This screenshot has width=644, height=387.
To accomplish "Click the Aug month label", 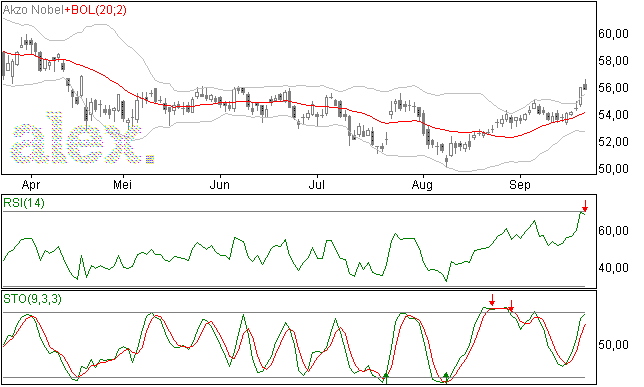I will (422, 185).
